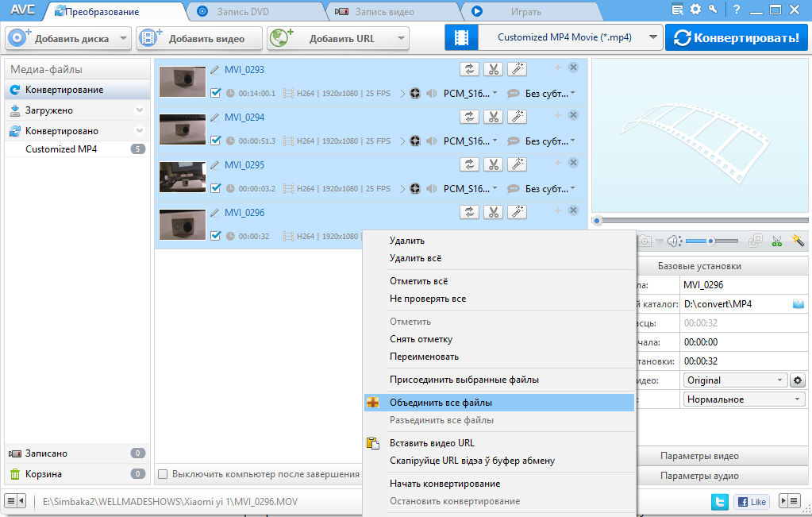812x517 pixels.
Task: Click the video reel icon on MVI_0295 row
Action: point(415,188)
